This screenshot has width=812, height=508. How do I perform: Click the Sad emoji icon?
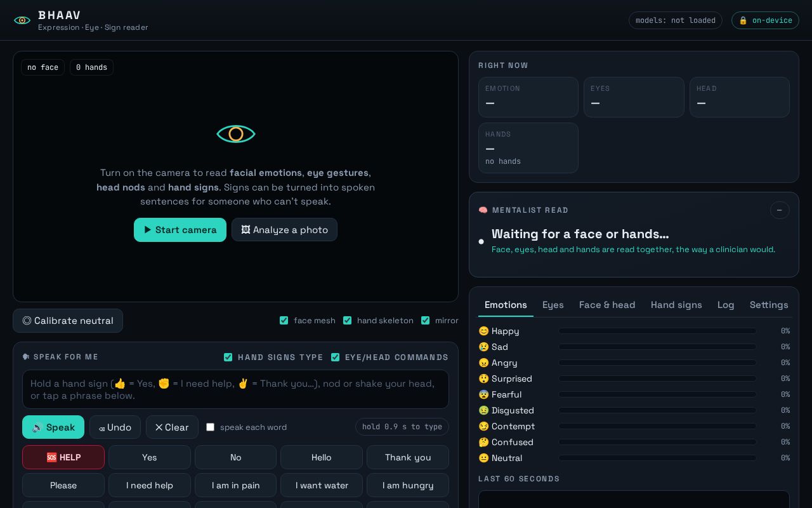tap(484, 347)
